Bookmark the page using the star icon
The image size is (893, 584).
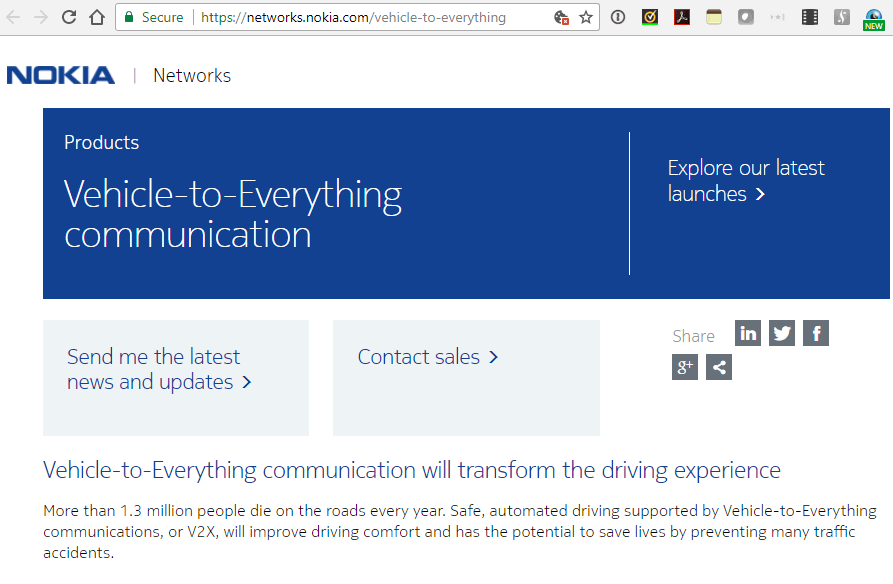(x=583, y=17)
